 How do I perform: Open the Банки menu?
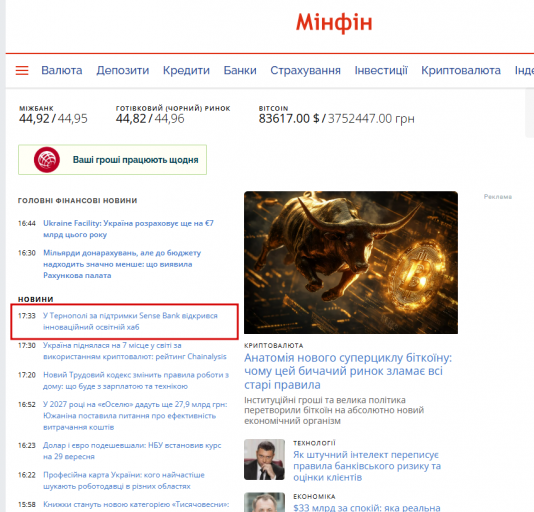click(x=240, y=70)
